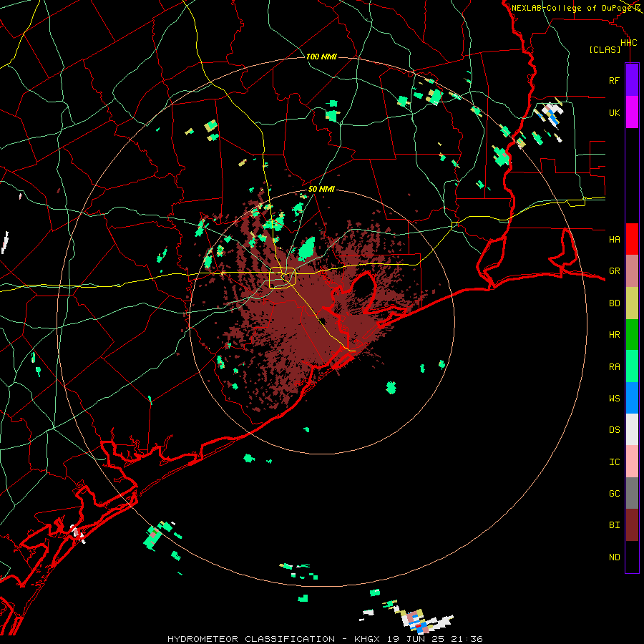The image size is (644, 644).
Task: Click the RF legend label
Action: coord(614,80)
